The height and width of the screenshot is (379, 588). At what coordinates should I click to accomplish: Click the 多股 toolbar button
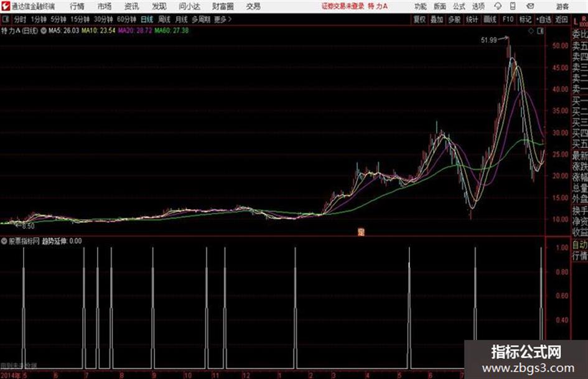[x=454, y=19]
